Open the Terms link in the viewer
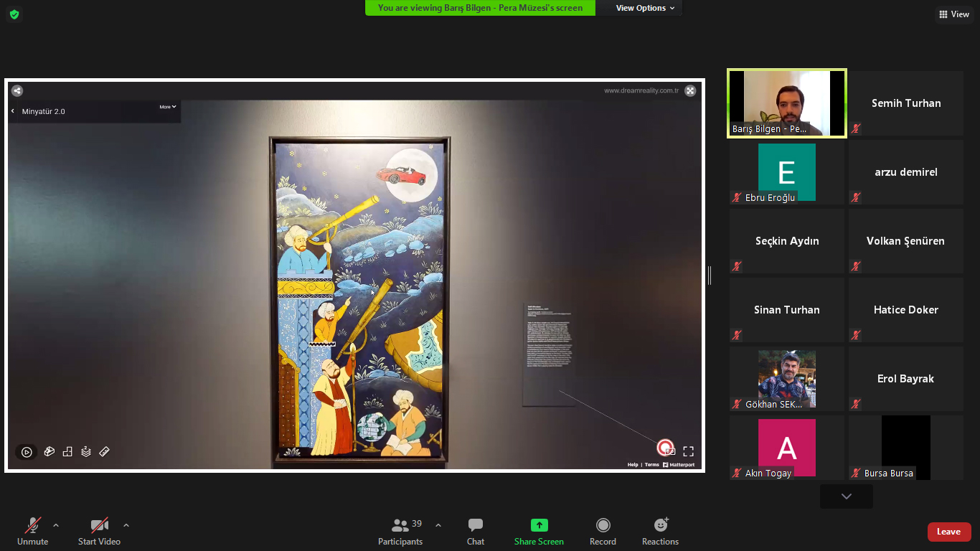 [x=651, y=465]
